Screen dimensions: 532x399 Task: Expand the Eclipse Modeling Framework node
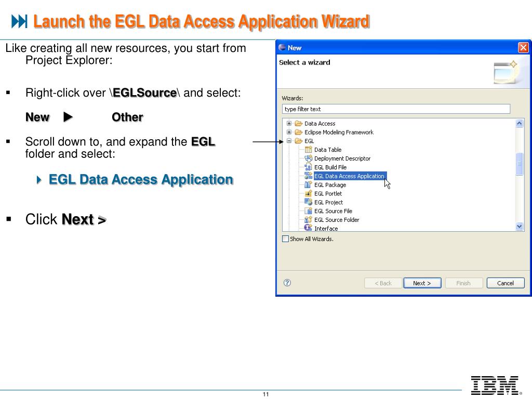(x=289, y=132)
